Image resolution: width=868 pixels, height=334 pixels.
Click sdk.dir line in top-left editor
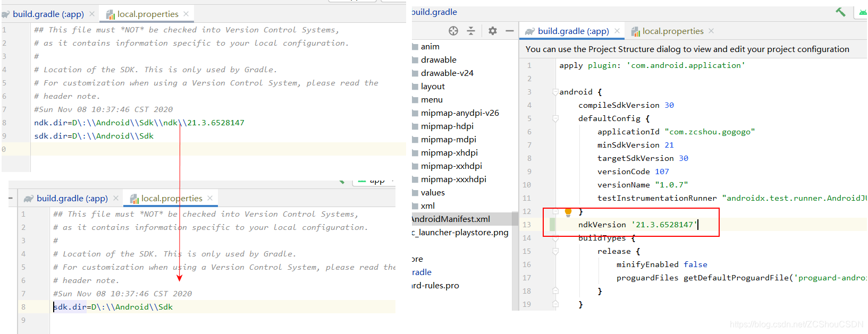tap(94, 136)
